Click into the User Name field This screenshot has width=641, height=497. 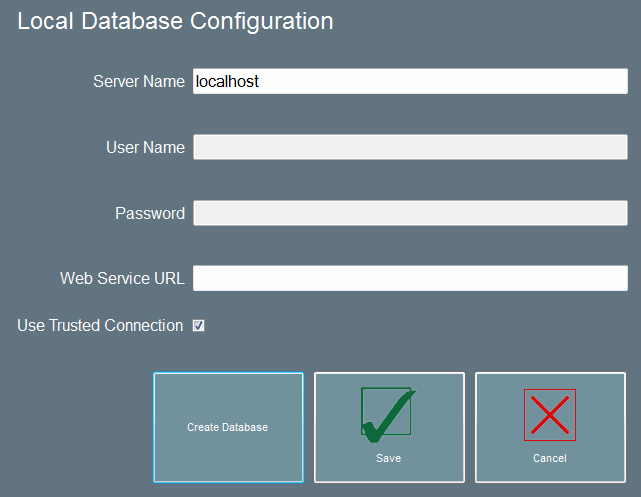pos(410,148)
